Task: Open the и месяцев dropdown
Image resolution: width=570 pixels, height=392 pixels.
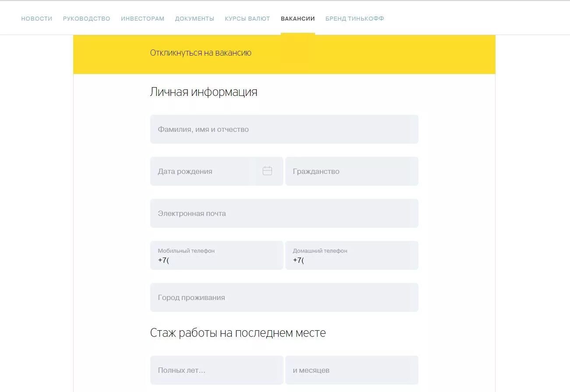Action: click(352, 370)
